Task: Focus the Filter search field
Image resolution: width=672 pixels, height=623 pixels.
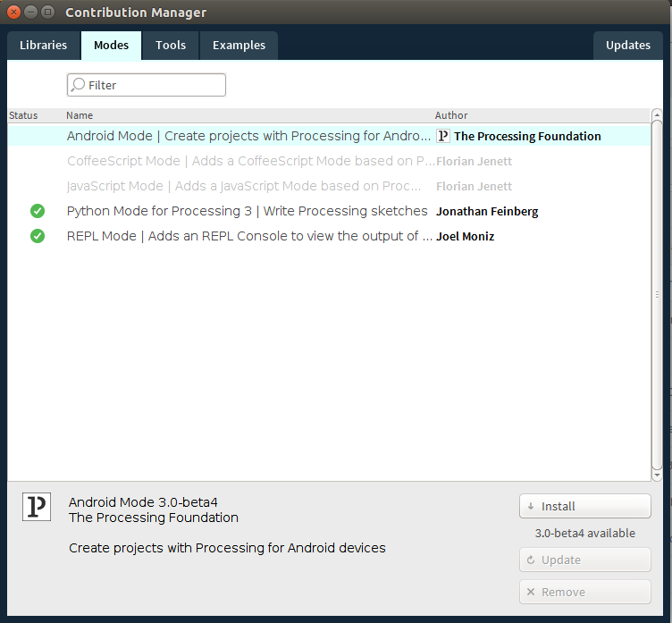Action: (147, 85)
